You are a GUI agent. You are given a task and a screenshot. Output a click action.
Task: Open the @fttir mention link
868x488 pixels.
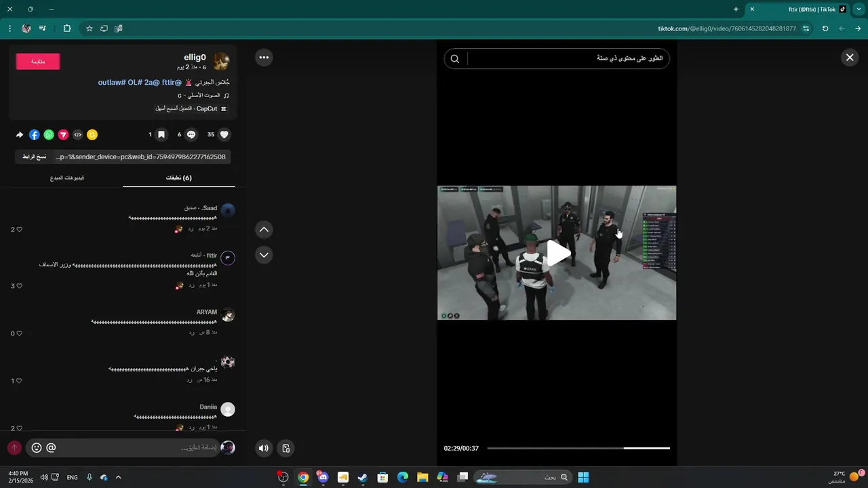coord(172,83)
